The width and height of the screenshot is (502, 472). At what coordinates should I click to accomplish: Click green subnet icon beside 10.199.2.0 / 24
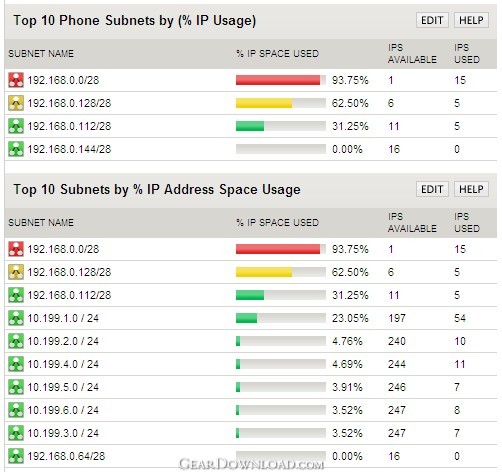[16, 341]
